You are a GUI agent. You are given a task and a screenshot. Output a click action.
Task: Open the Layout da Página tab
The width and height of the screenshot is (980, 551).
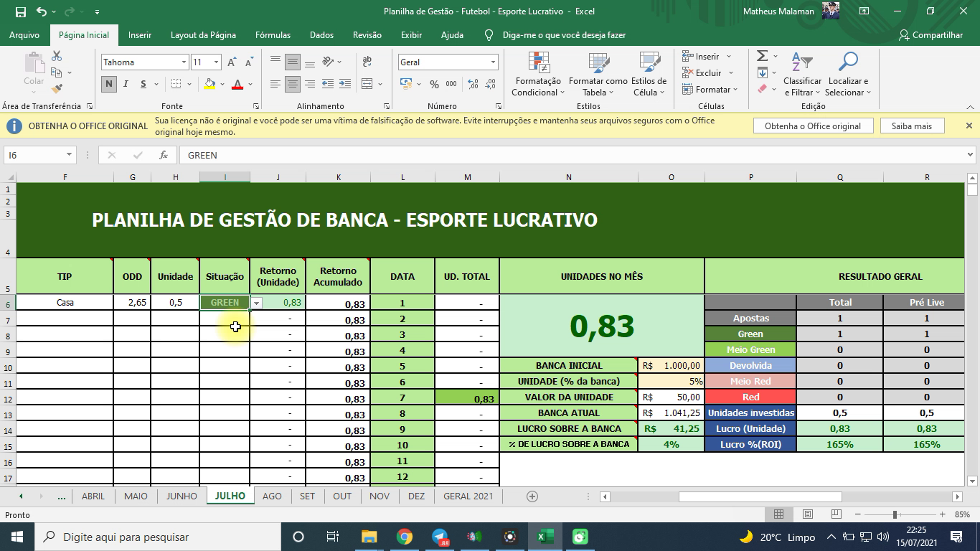[203, 34]
